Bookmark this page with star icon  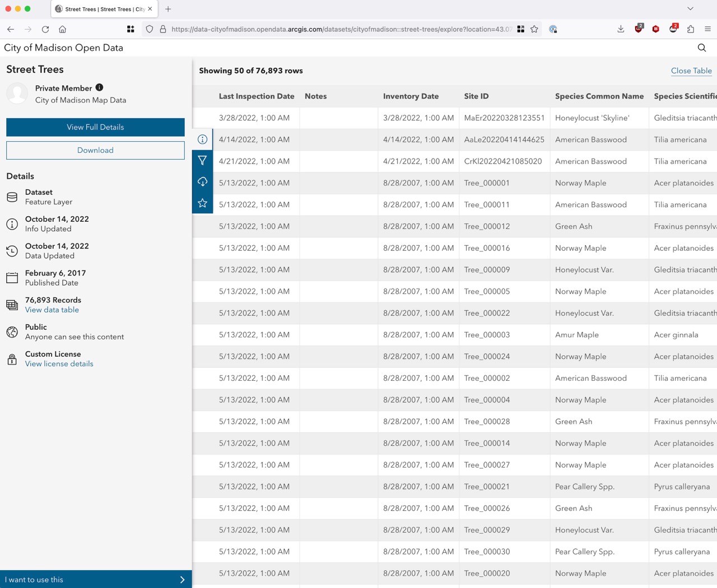[534, 29]
